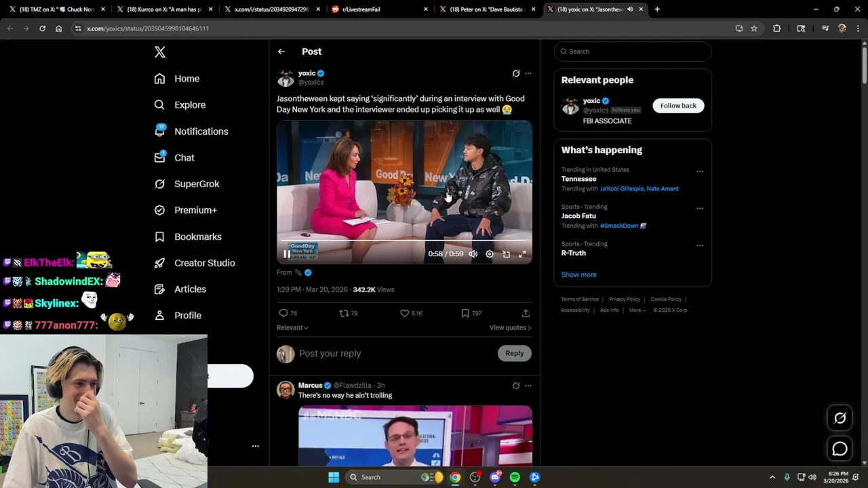Open #SmackDown hashtag link
Image resolution: width=868 pixels, height=488 pixels.
pyautogui.click(x=619, y=226)
